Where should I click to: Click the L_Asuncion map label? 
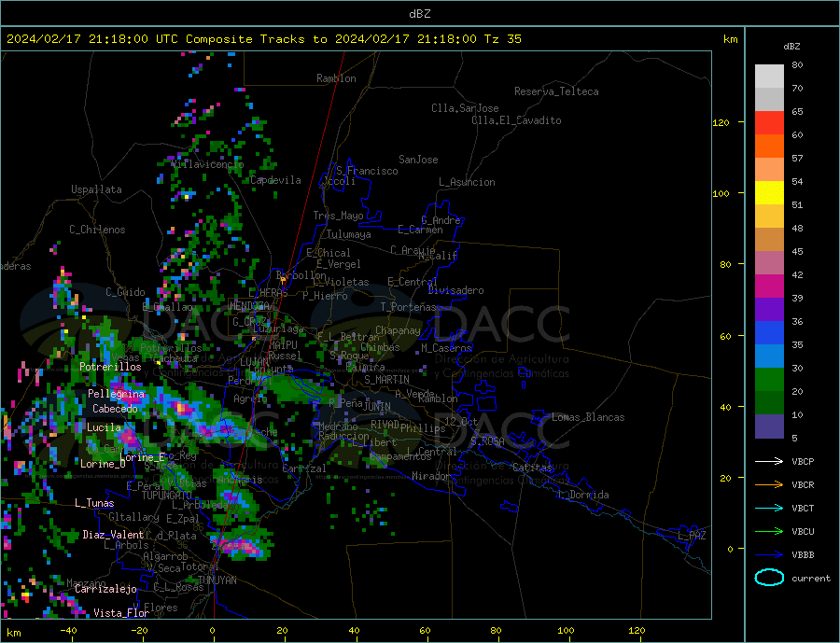point(467,182)
